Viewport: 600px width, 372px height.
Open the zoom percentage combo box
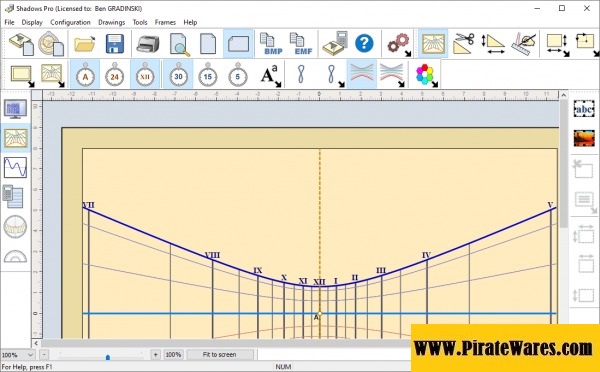click(18, 355)
